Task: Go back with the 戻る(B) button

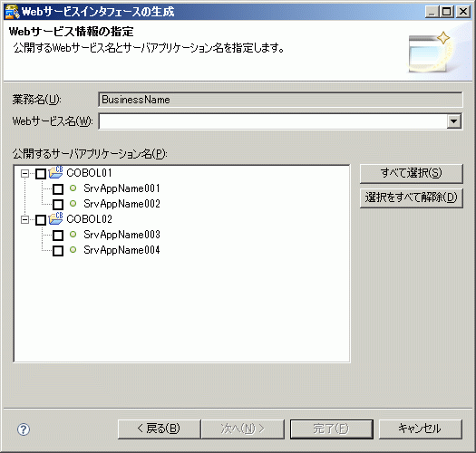Action: (x=159, y=429)
